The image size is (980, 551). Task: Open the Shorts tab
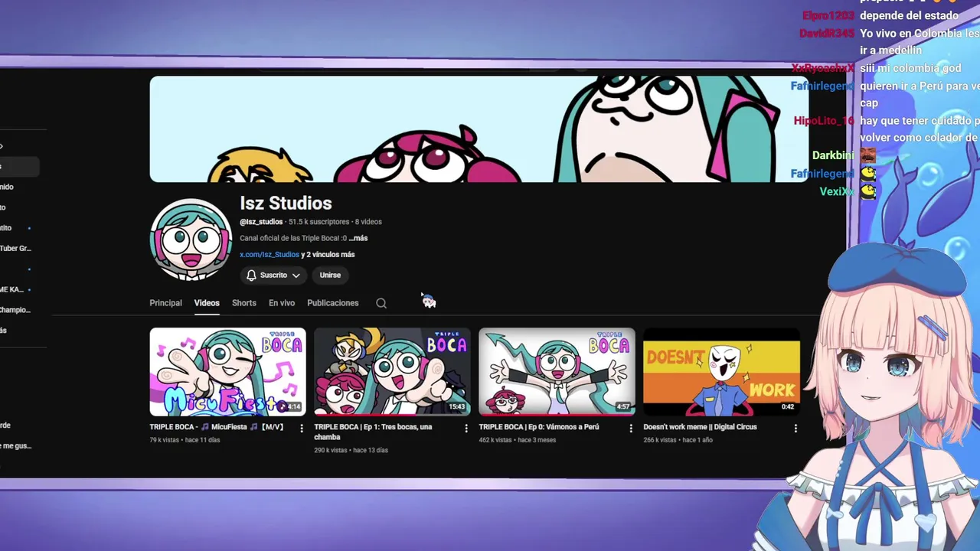(x=244, y=303)
